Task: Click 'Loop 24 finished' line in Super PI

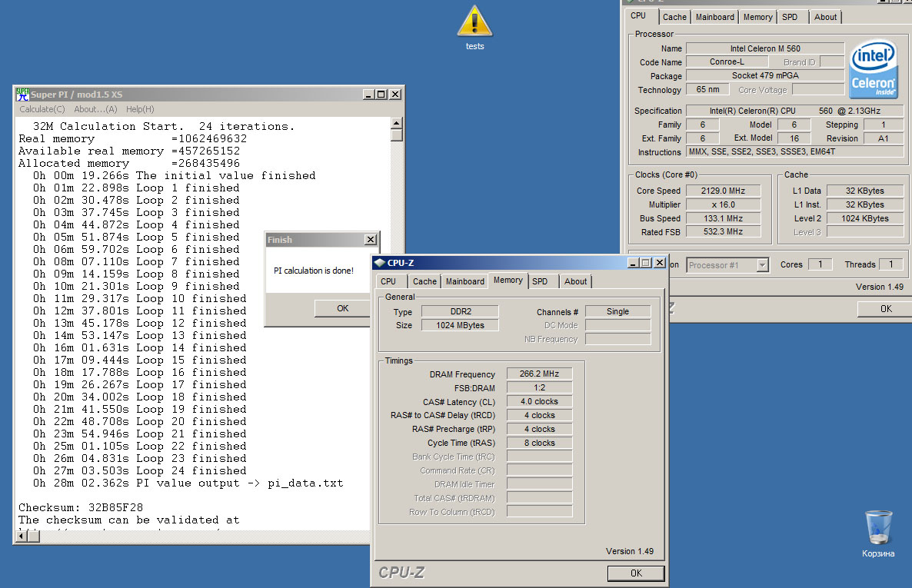Action: [140, 471]
